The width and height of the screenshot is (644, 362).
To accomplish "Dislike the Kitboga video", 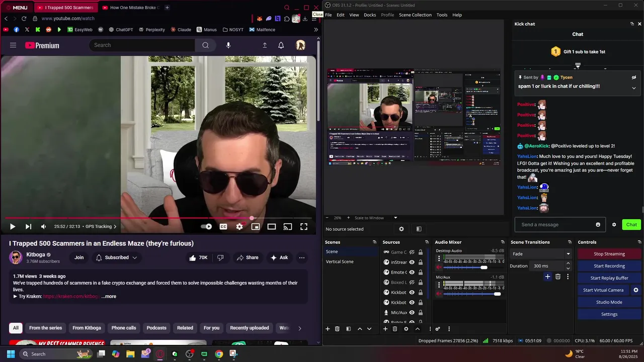I will pyautogui.click(x=220, y=257).
